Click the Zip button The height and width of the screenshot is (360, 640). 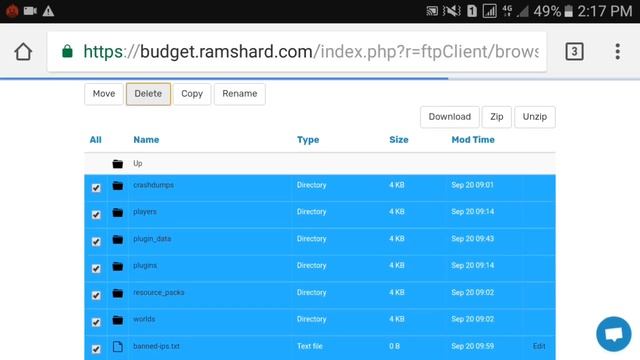pos(496,117)
